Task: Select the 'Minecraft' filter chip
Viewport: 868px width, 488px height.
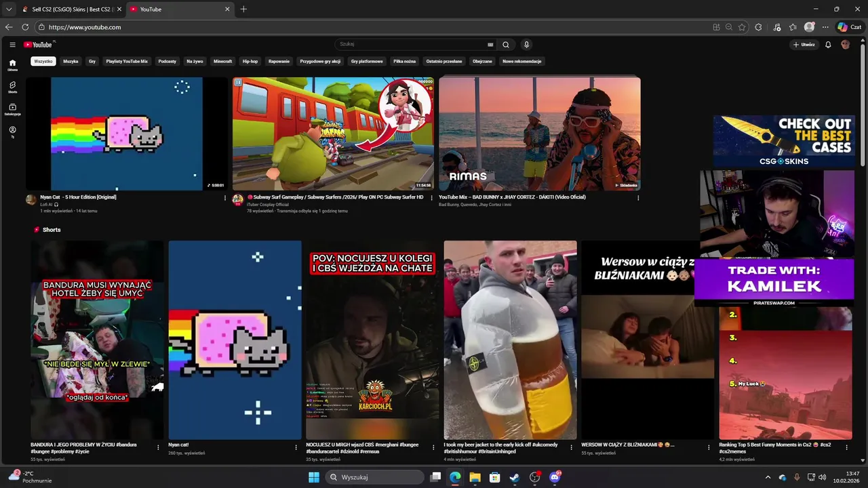Action: pos(222,61)
